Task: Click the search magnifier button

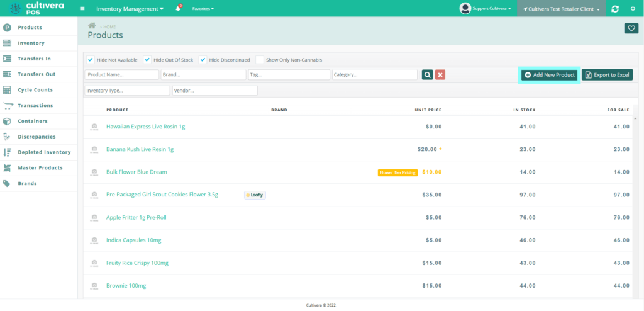Action: [427, 75]
